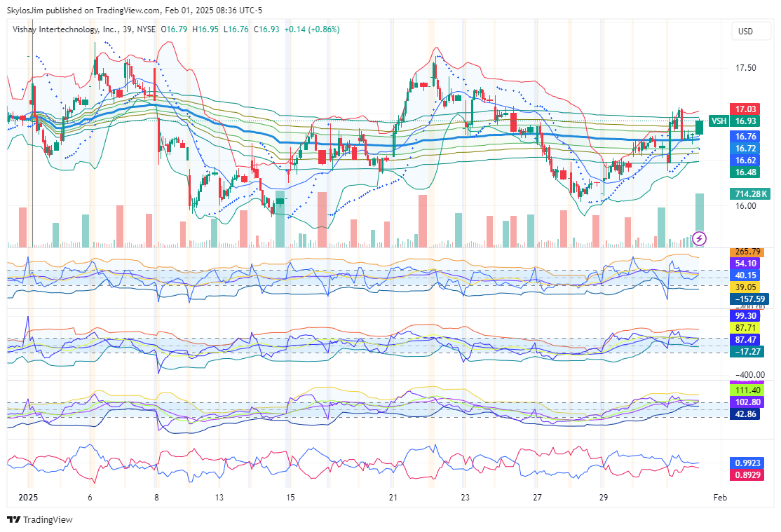Click the purple 102.80 indicator label

coord(747,402)
